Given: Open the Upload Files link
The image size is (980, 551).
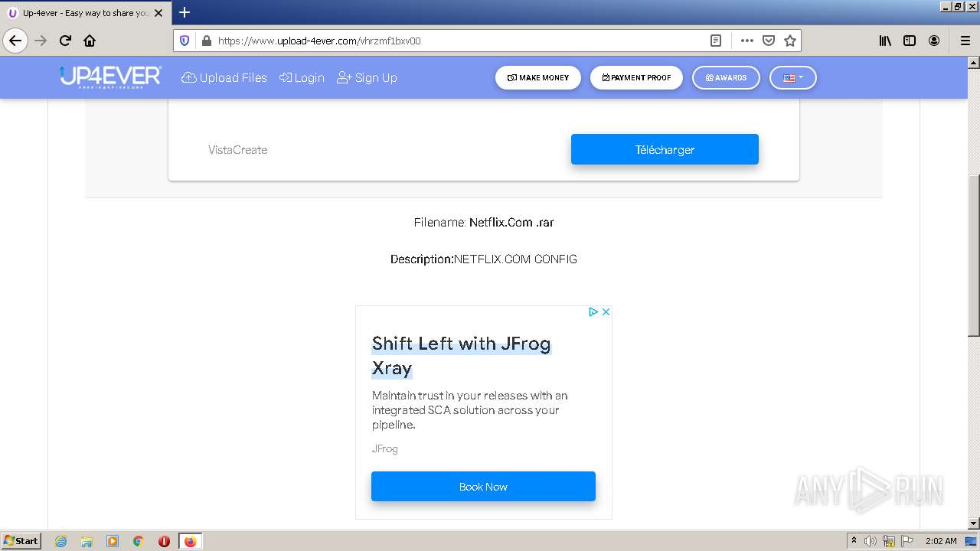Looking at the screenshot, I should pos(224,77).
